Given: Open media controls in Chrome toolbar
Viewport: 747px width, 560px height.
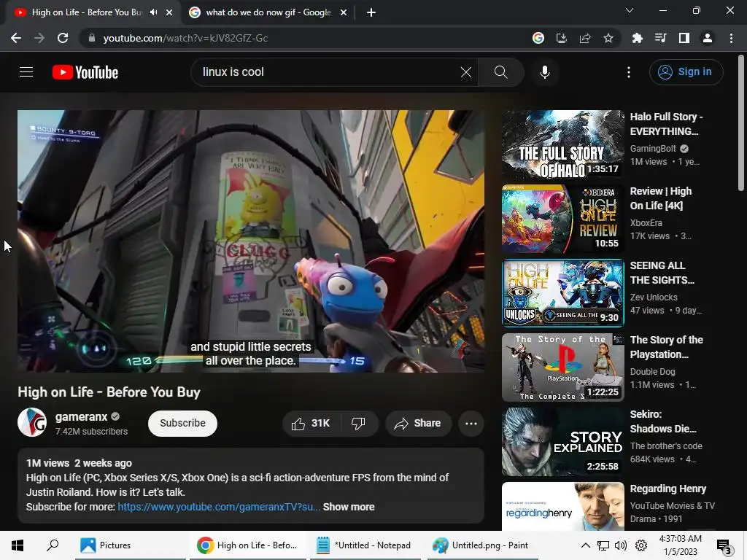Looking at the screenshot, I should pos(660,38).
